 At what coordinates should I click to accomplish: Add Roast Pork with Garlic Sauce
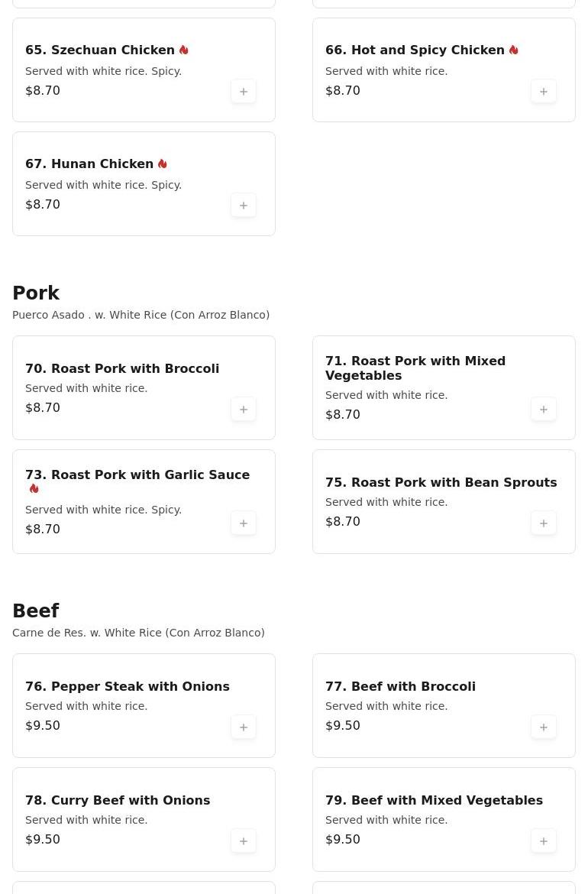pos(244,523)
